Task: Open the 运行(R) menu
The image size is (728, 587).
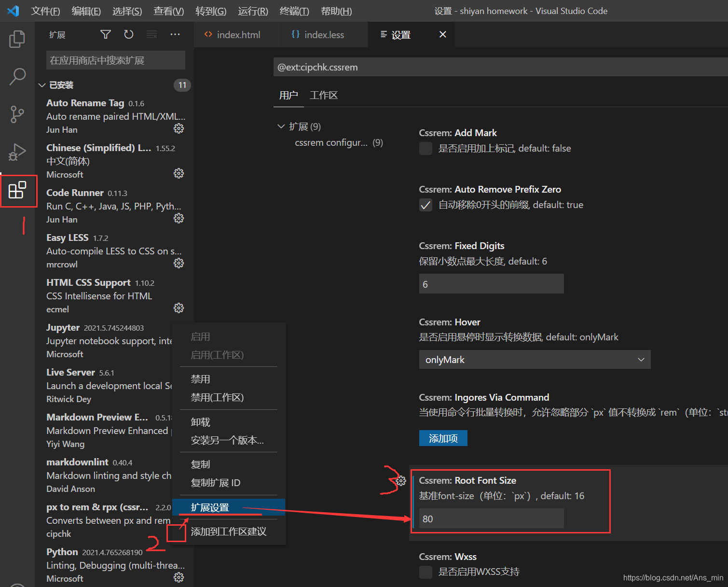Action: pos(253,11)
